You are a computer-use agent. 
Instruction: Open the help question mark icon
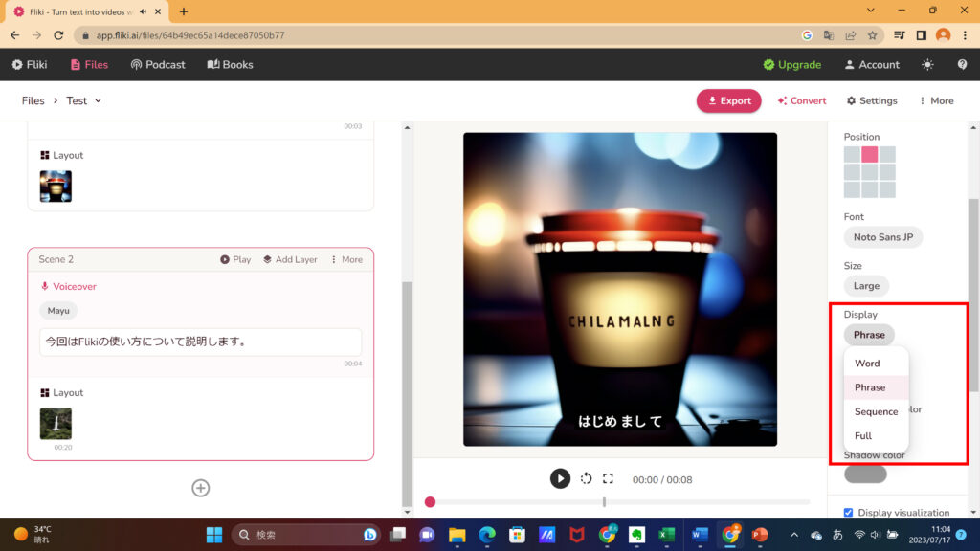pyautogui.click(x=962, y=64)
